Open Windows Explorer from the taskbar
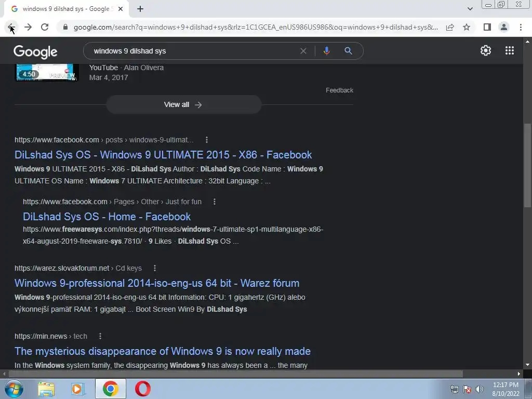532x399 pixels. tap(46, 389)
